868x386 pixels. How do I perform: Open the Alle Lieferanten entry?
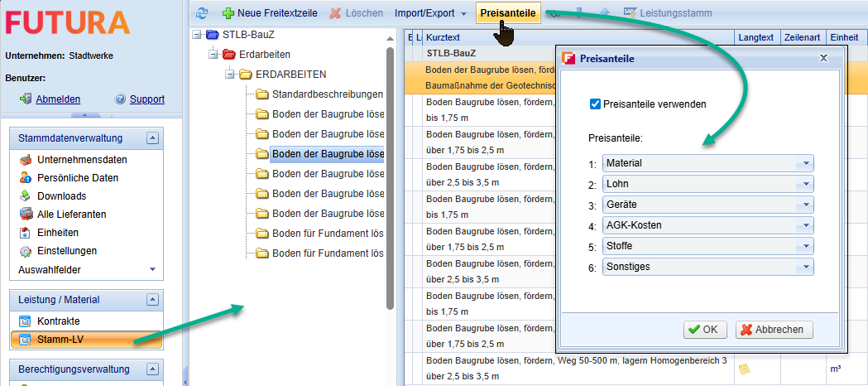74,215
